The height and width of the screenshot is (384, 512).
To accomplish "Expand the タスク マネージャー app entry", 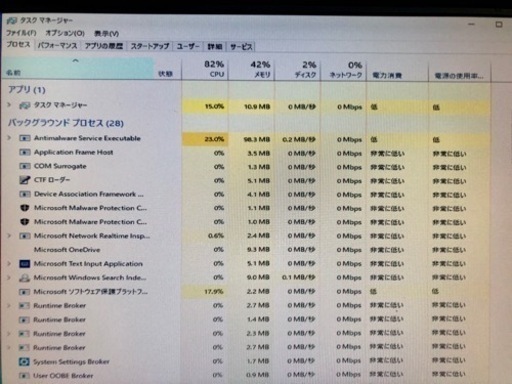I will click(9, 105).
